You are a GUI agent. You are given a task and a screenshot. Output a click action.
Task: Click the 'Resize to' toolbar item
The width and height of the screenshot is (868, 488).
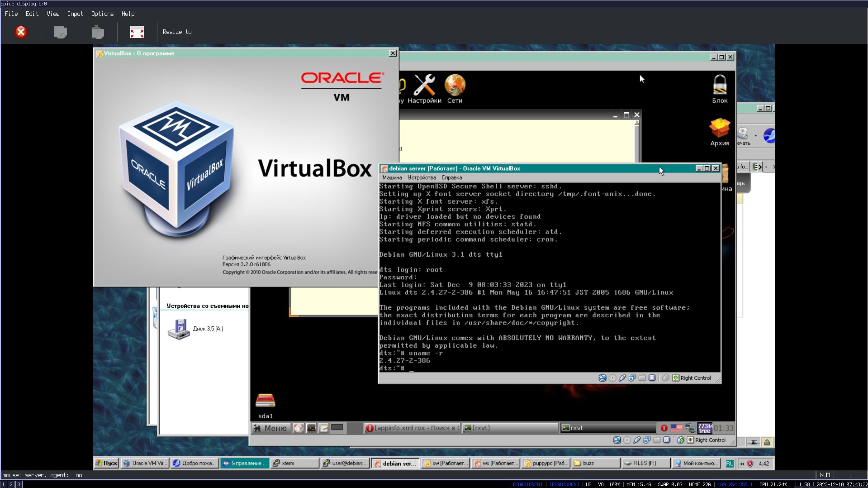point(177,32)
